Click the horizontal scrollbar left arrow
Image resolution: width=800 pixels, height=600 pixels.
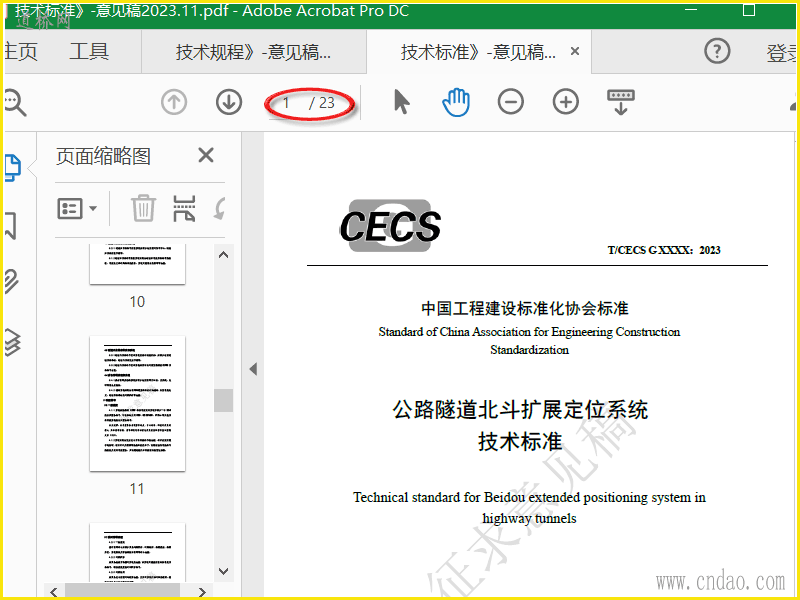(54, 591)
